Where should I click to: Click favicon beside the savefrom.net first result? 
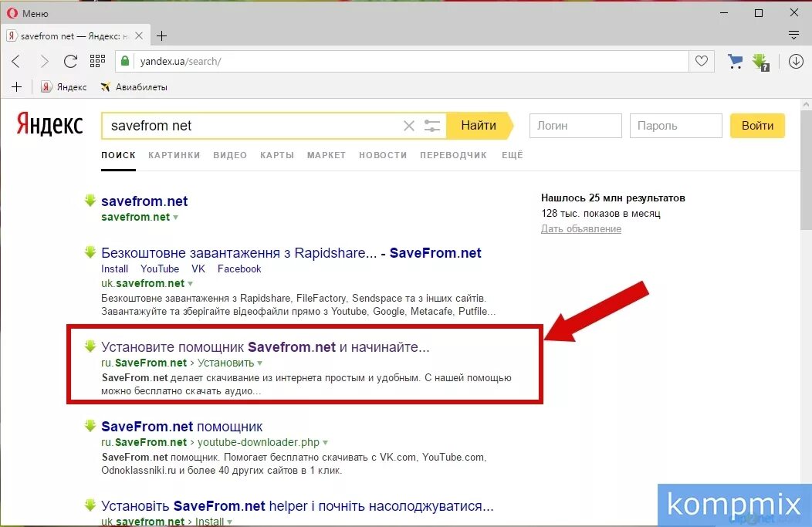[x=90, y=201]
